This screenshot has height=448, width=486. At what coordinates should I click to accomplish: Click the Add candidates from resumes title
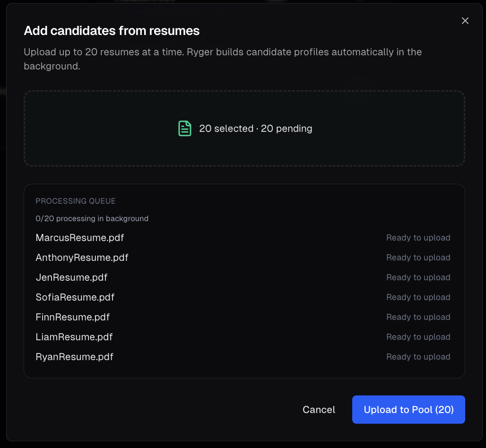(x=112, y=31)
